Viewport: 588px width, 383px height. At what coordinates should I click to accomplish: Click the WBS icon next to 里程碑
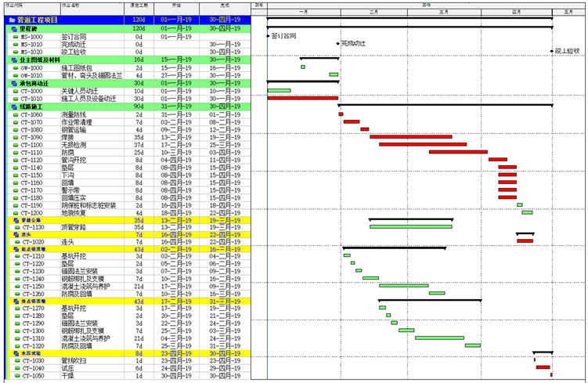[13, 28]
